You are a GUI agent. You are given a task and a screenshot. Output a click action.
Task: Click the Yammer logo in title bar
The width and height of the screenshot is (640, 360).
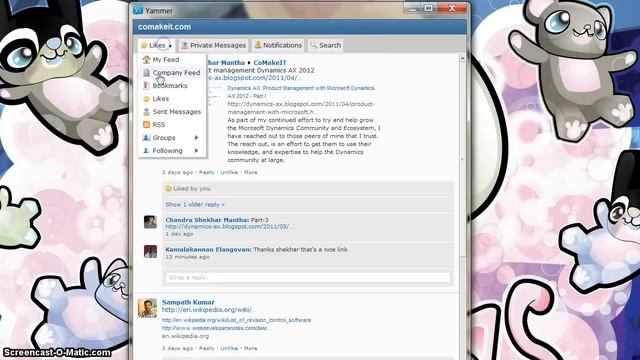click(138, 11)
